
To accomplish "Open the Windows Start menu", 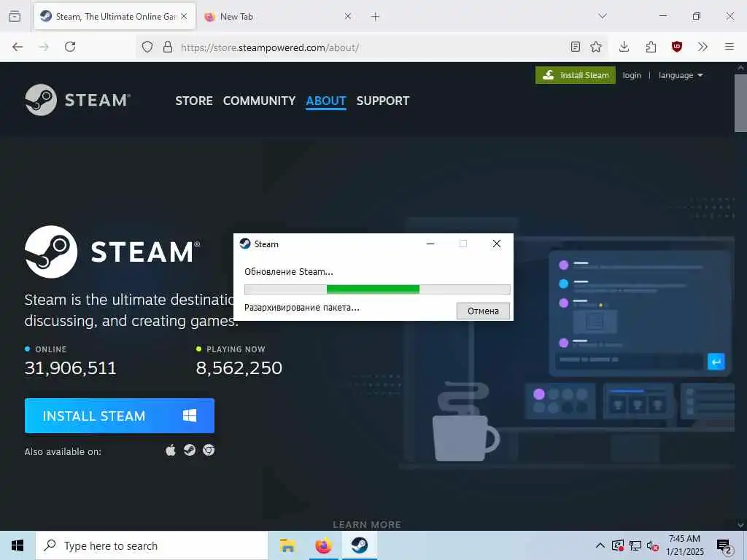I will [x=18, y=545].
